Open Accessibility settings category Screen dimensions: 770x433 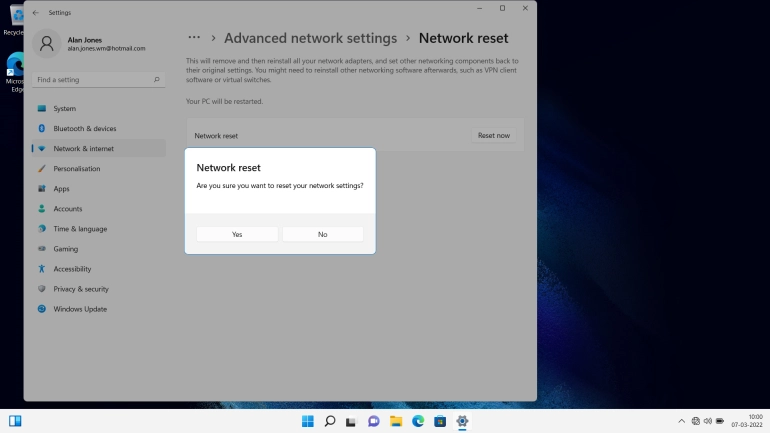coord(98,269)
